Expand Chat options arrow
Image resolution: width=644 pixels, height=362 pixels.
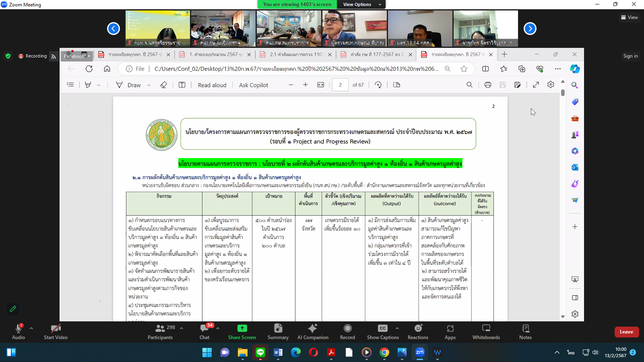coord(218,328)
